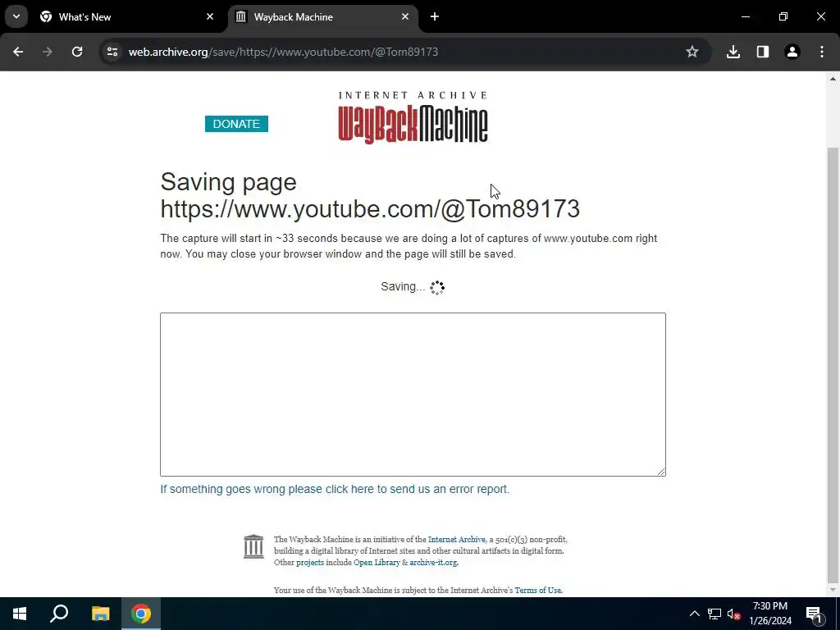Open the Chrome side panel

click(763, 52)
